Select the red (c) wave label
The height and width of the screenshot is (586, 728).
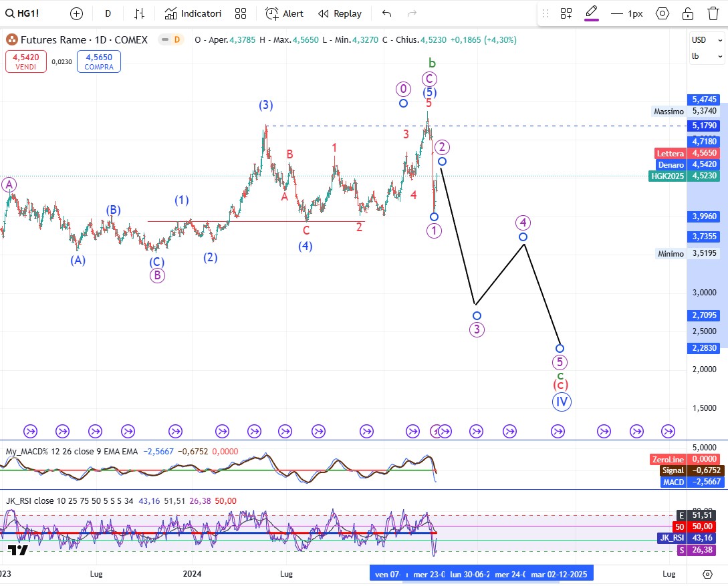(x=561, y=385)
